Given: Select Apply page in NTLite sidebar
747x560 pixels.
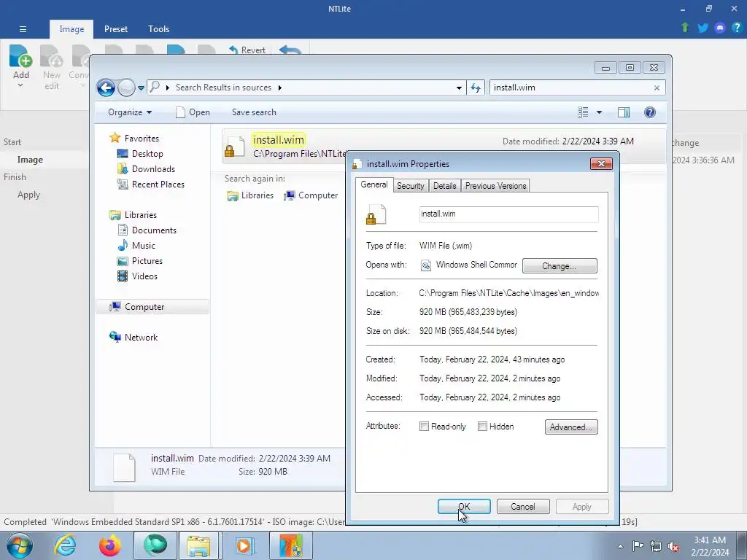Looking at the screenshot, I should tap(28, 195).
